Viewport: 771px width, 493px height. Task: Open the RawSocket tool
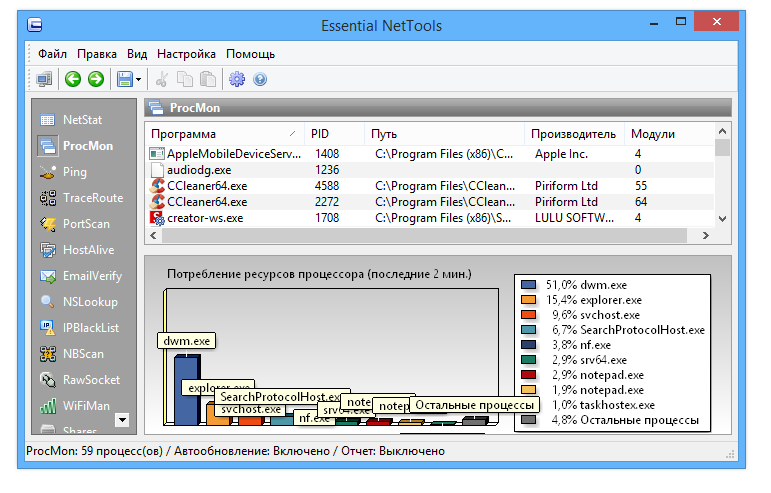(80, 380)
